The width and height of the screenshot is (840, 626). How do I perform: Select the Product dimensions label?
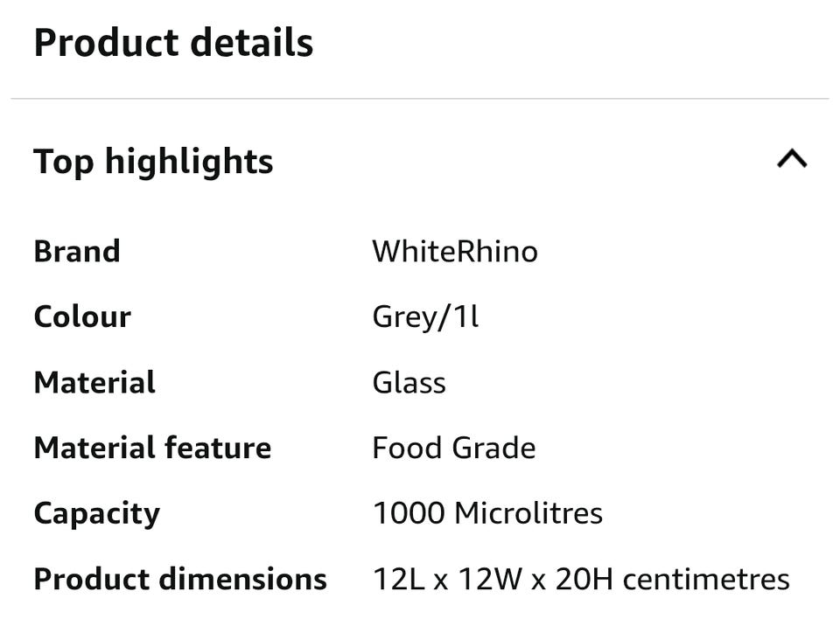[180, 579]
